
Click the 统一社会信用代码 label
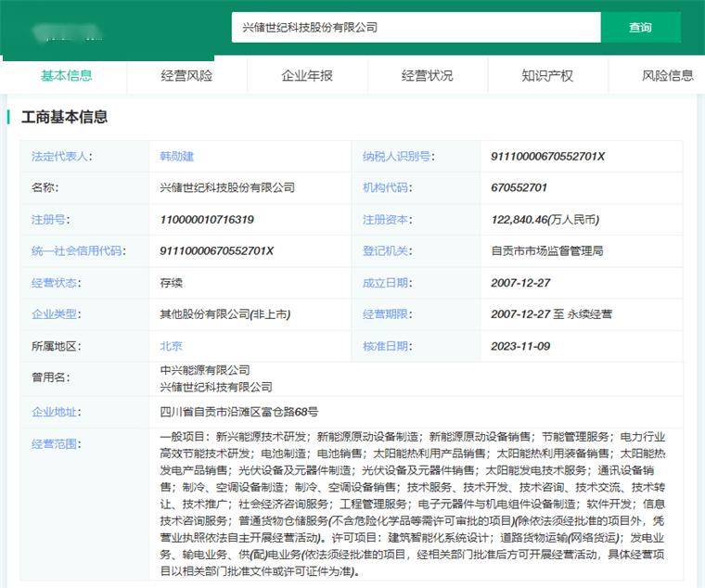pyautogui.click(x=79, y=250)
